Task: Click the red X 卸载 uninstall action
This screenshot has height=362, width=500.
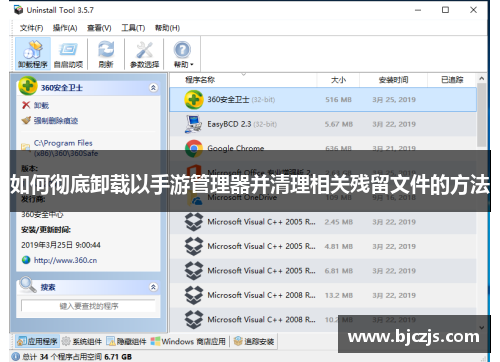Action: click(x=35, y=105)
